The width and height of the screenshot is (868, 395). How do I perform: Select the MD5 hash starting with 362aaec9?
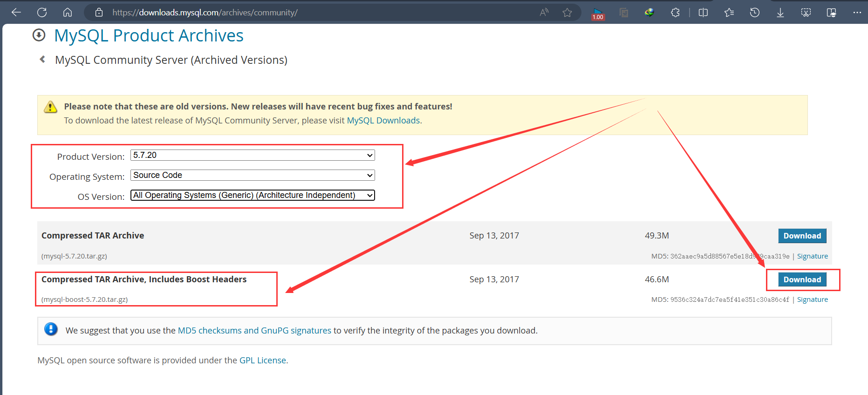pyautogui.click(x=730, y=256)
